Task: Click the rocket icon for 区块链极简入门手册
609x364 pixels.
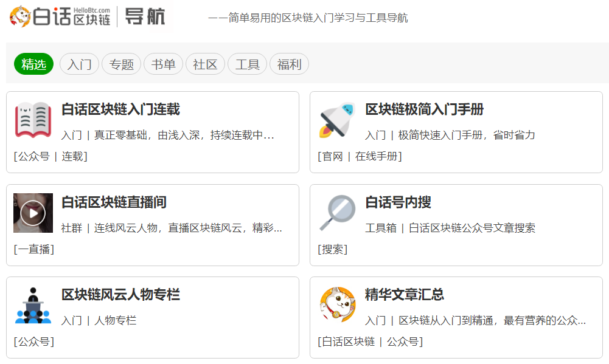Action: click(x=336, y=120)
